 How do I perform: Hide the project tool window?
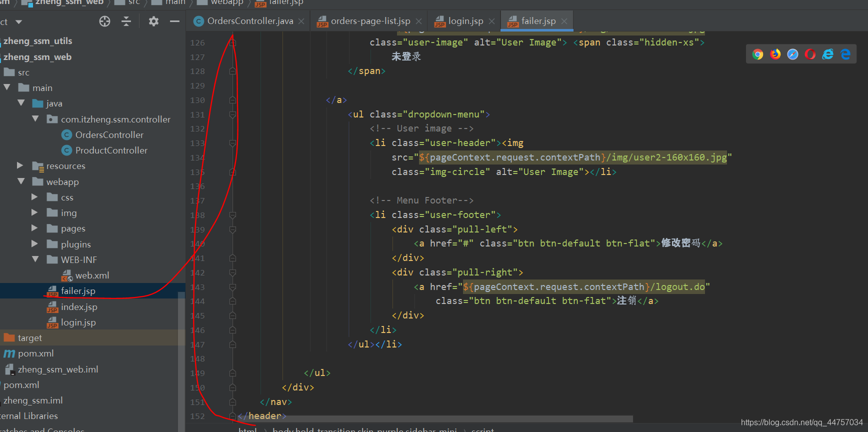coord(174,21)
